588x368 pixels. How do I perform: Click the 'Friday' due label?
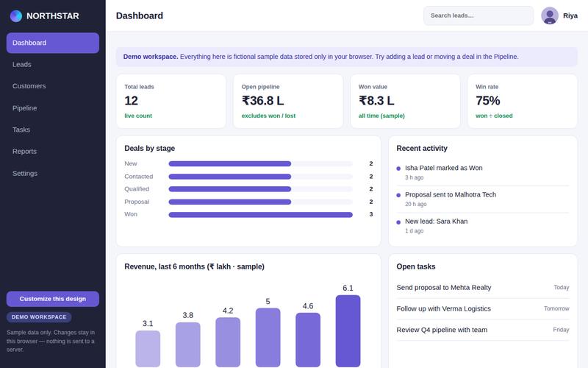click(x=561, y=330)
